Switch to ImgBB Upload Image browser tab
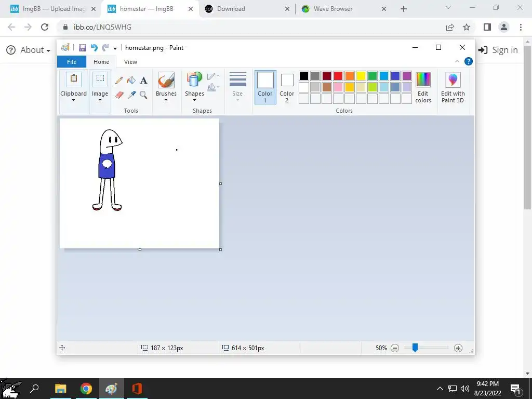Viewport: 532px width, 399px height. click(x=52, y=9)
